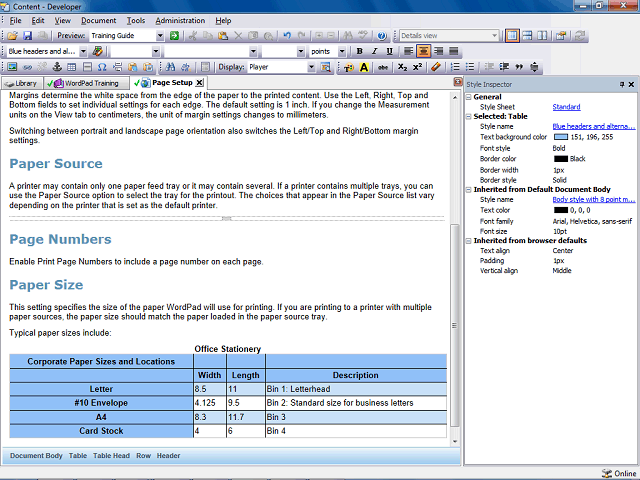Insert a special character with the Omega icon

tap(102, 67)
